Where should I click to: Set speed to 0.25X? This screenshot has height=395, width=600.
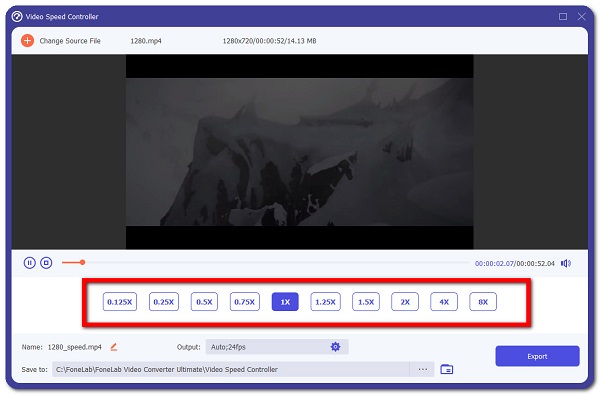point(164,302)
